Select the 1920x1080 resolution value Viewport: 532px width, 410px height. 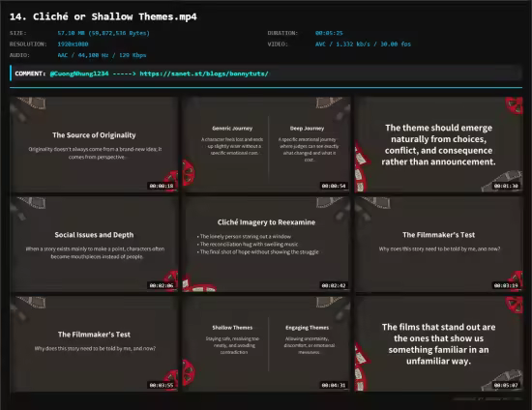(73, 44)
